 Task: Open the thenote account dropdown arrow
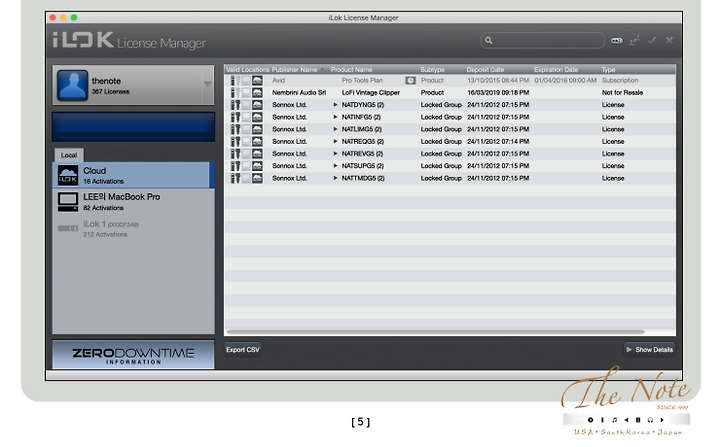tap(208, 85)
